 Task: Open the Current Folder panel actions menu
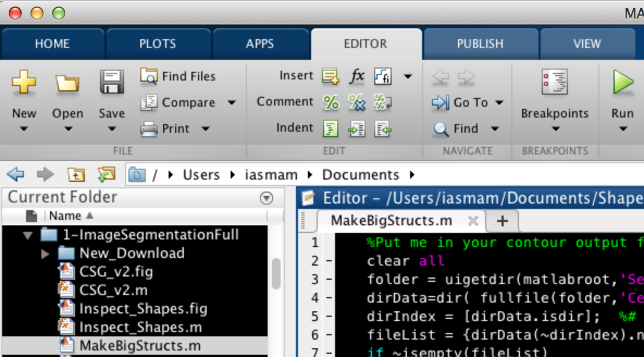coord(267,198)
